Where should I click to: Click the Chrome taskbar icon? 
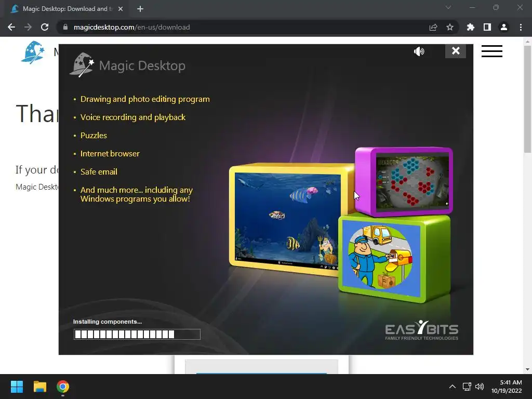pos(63,387)
